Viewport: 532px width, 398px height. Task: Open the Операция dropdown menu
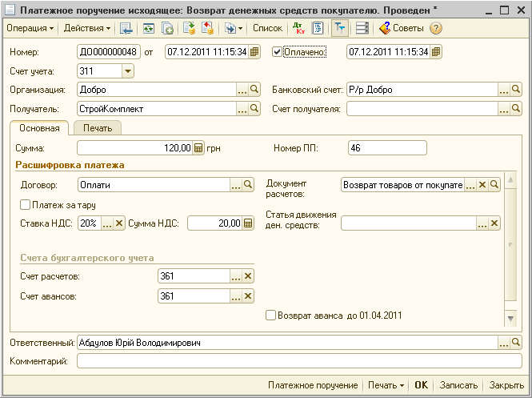click(x=30, y=28)
